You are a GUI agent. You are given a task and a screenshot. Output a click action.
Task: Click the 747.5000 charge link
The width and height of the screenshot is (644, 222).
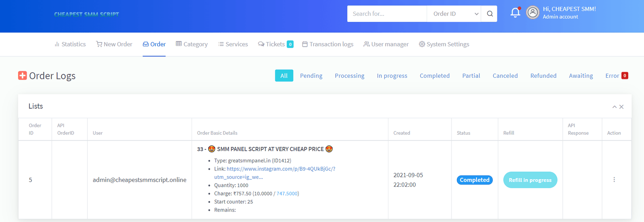(x=287, y=194)
